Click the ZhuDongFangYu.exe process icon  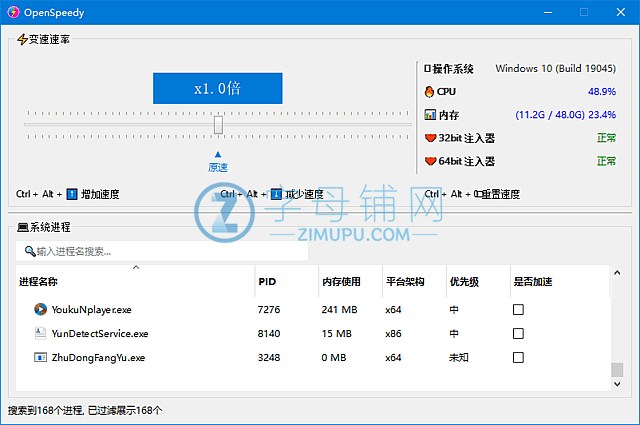click(40, 357)
